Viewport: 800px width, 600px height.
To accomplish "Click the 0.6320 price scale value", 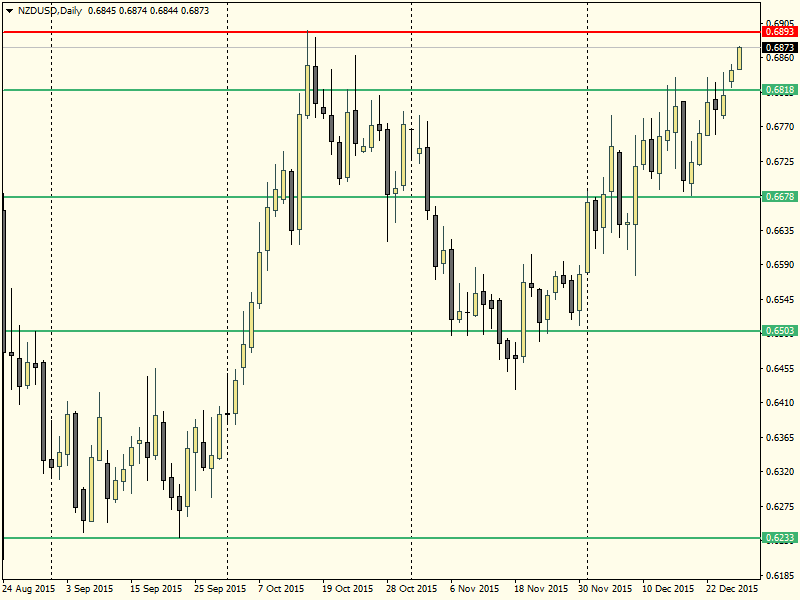I will 781,471.
